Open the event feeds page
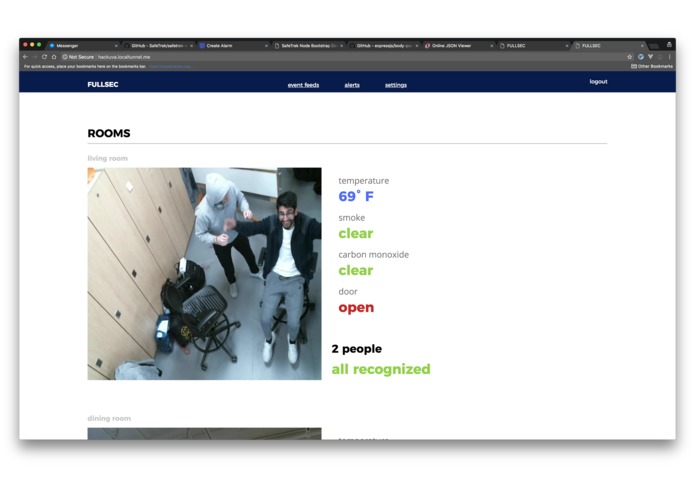 coord(303,85)
